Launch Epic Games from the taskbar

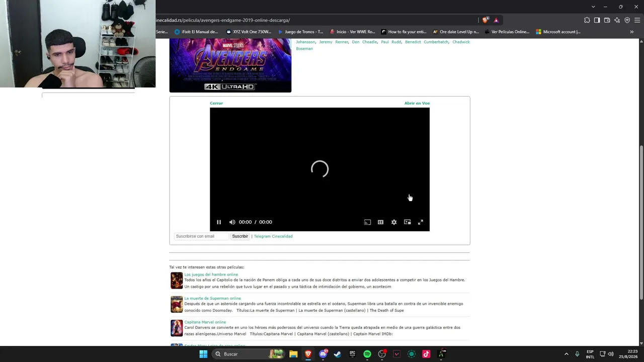coord(352,354)
